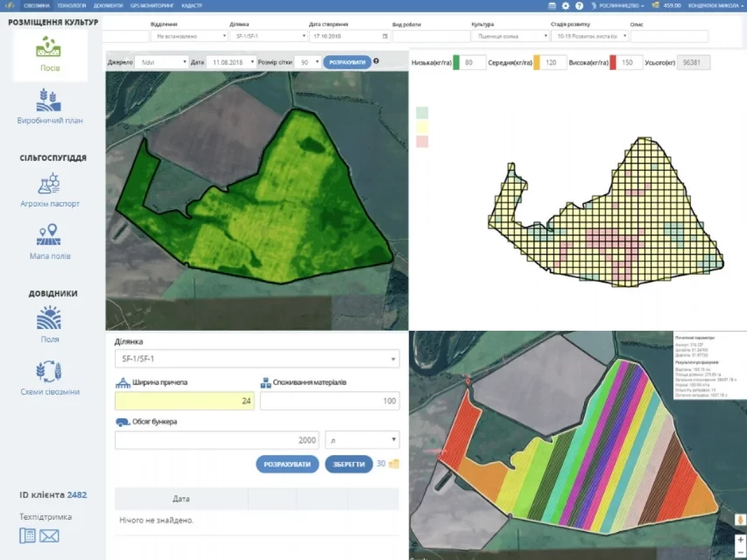747x560 pixels.
Task: Click the Ширина причепа width input field
Action: tap(184, 401)
